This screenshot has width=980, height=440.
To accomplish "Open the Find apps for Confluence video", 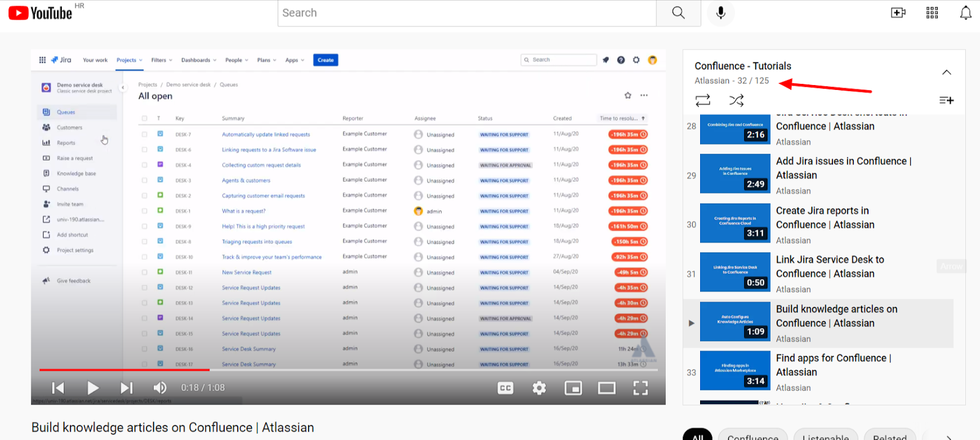I will pos(833,365).
